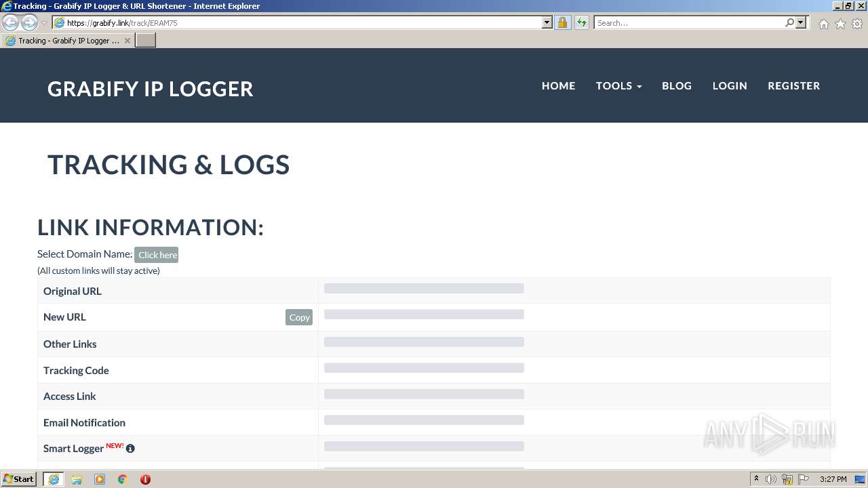This screenshot has height=488, width=868.
Task: Click the taskbar clock 3:27 PM
Action: pyautogui.click(x=833, y=479)
